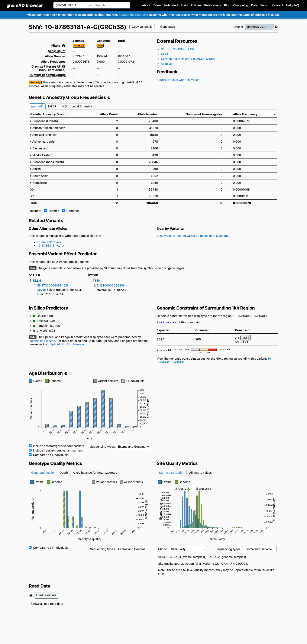
Task: Uncheck Include homozygous variant carriers
Action: tap(30, 450)
